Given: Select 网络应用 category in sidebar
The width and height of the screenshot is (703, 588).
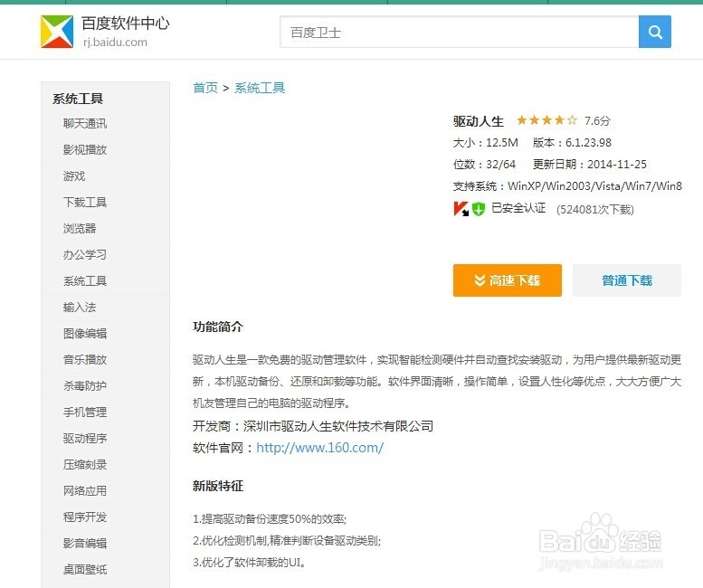Looking at the screenshot, I should [85, 490].
